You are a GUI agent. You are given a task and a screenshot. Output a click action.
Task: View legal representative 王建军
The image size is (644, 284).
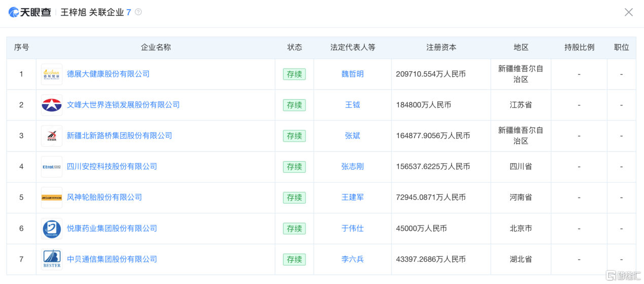353,198
